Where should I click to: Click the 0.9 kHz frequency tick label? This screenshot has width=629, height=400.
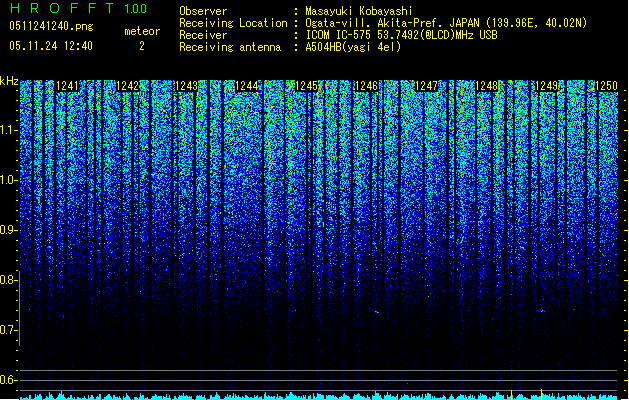point(9,230)
